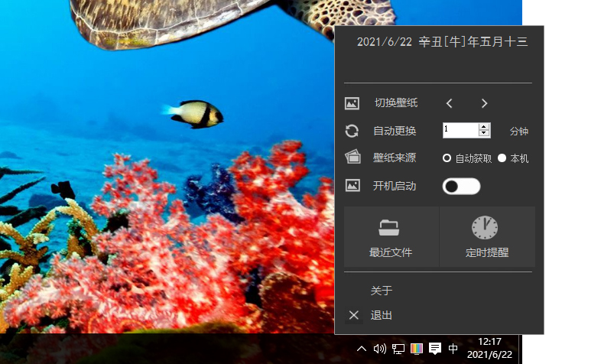Image resolution: width=601 pixels, height=364 pixels.
Task: Click the 分钟 unit label
Action: (x=519, y=132)
